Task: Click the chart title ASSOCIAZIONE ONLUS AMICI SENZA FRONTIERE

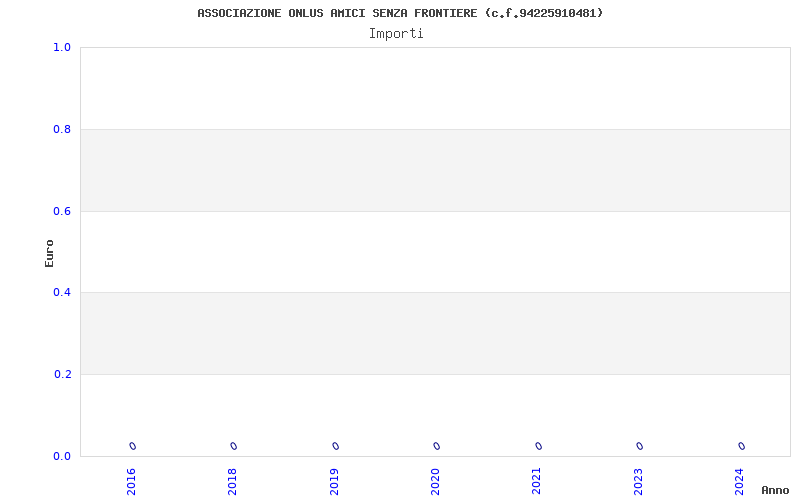Action: pyautogui.click(x=400, y=13)
